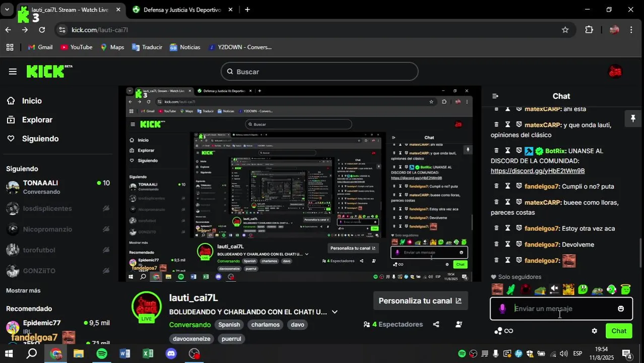Insert the muted speaker quick emote
This screenshot has width=644, height=363.
[554, 289]
